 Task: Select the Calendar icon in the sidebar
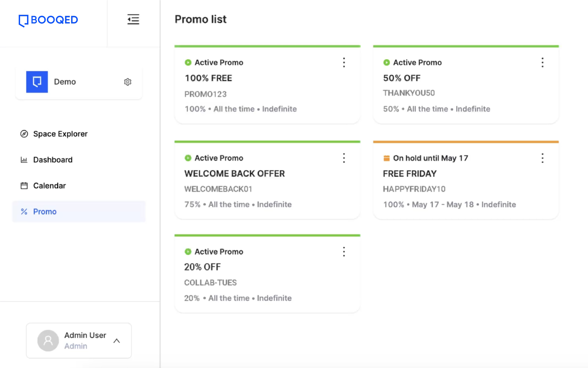(x=24, y=185)
